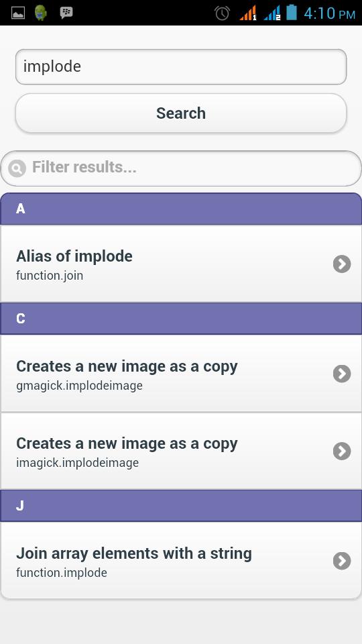Viewport: 362px width, 644px height.
Task: Open the chevron beside imagick.implodeimage
Action: pos(342,451)
